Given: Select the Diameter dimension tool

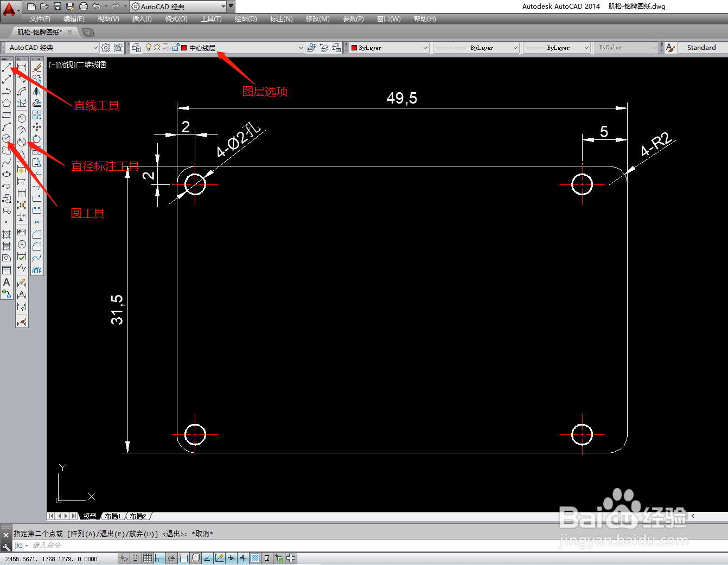Looking at the screenshot, I should pos(22,142).
